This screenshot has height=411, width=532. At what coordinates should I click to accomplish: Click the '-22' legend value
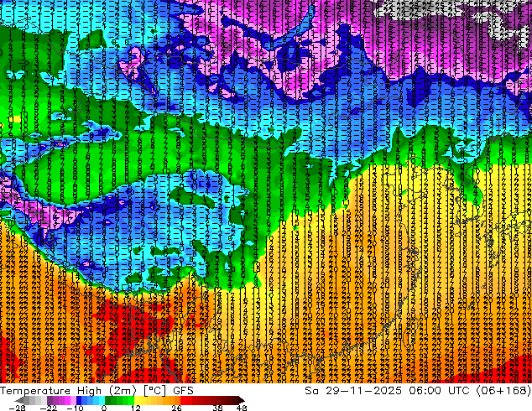(48, 408)
